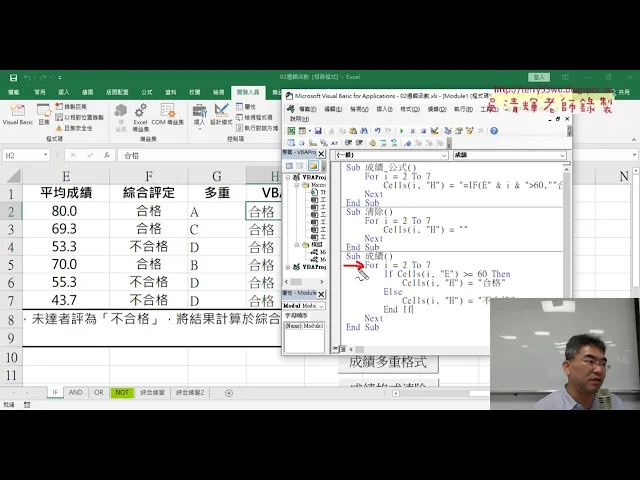Switch to Procedure View in code window

coord(335,349)
